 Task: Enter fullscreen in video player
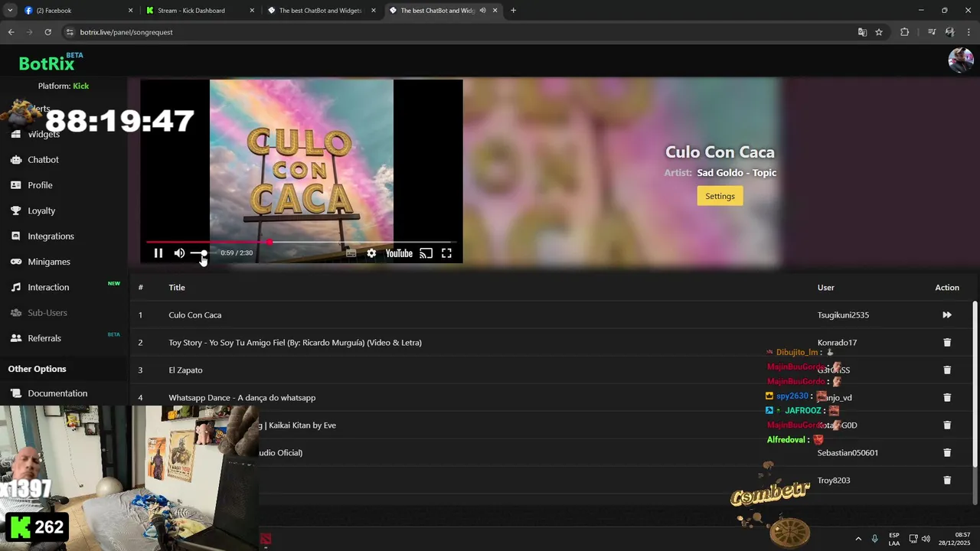point(446,253)
